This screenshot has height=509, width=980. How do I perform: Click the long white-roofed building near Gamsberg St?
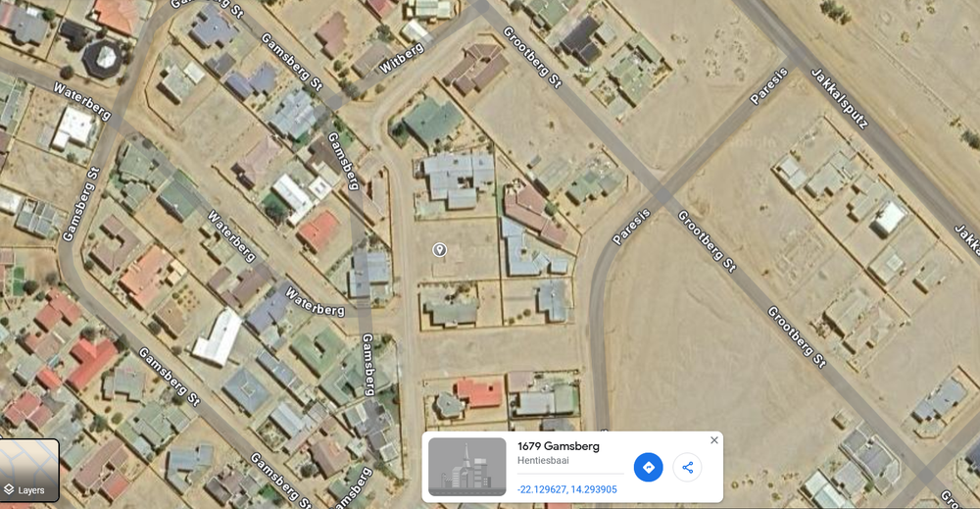click(x=218, y=337)
